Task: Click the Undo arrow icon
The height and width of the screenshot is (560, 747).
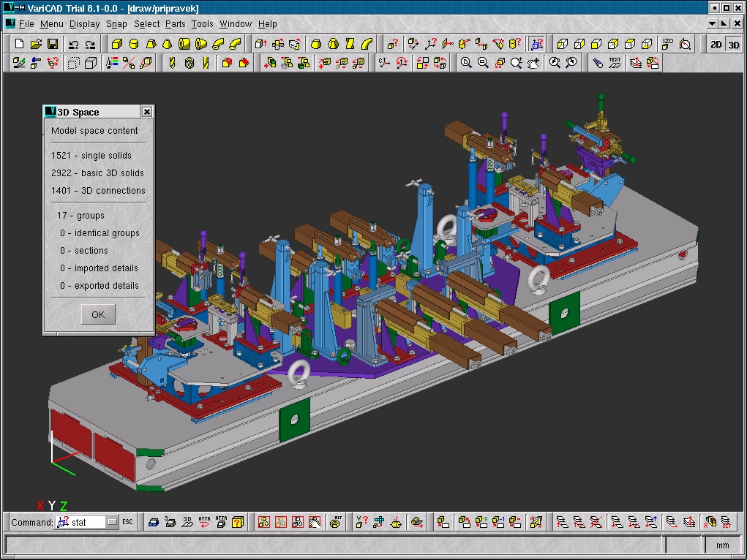Action: (73, 44)
